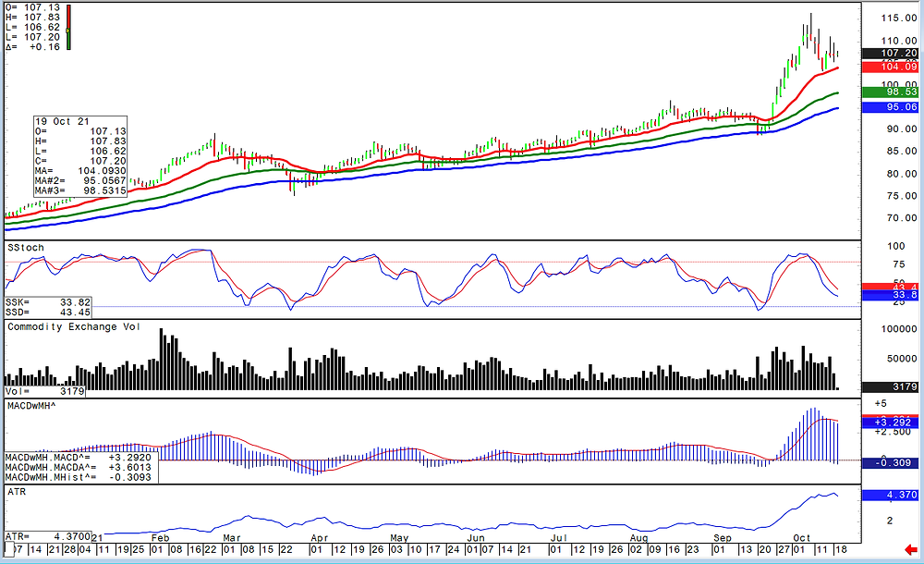The height and width of the screenshot is (564, 924).
Task: Click the red 43.4 stochastic value tag
Action: [x=890, y=287]
